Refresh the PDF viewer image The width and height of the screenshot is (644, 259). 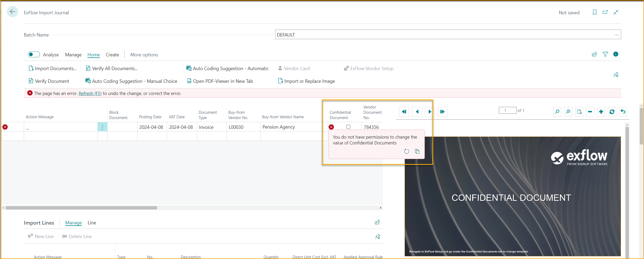[612, 112]
